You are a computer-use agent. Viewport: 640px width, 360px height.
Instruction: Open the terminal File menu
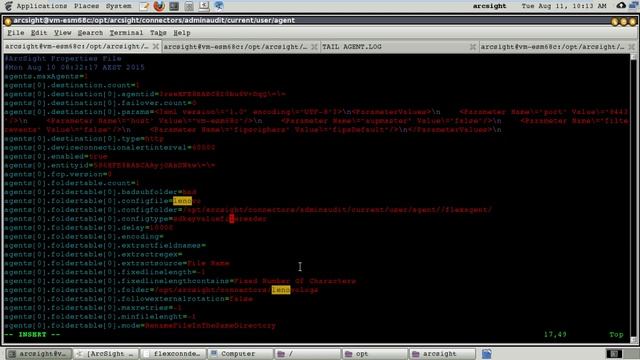[16, 33]
